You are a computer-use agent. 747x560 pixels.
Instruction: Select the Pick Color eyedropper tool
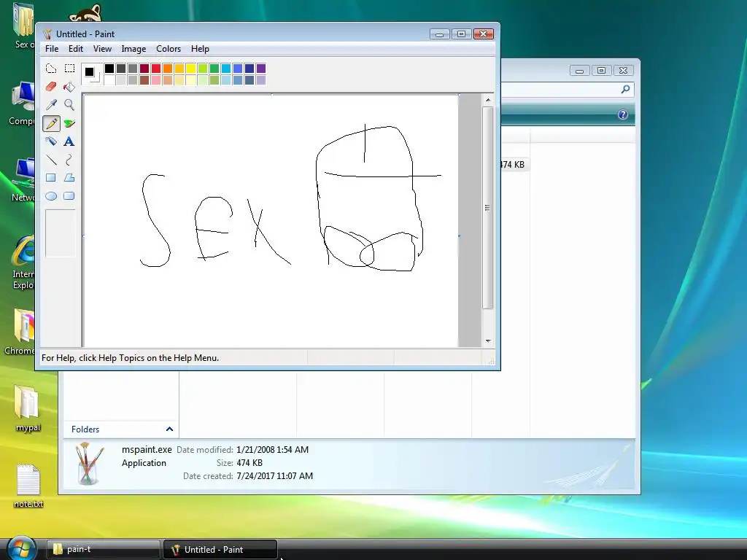click(51, 105)
